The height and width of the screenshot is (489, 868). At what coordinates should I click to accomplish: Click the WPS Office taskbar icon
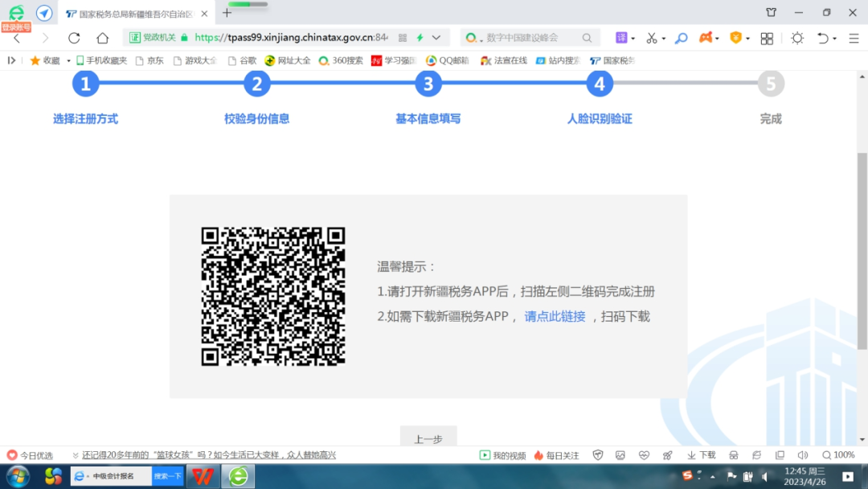pos(203,476)
